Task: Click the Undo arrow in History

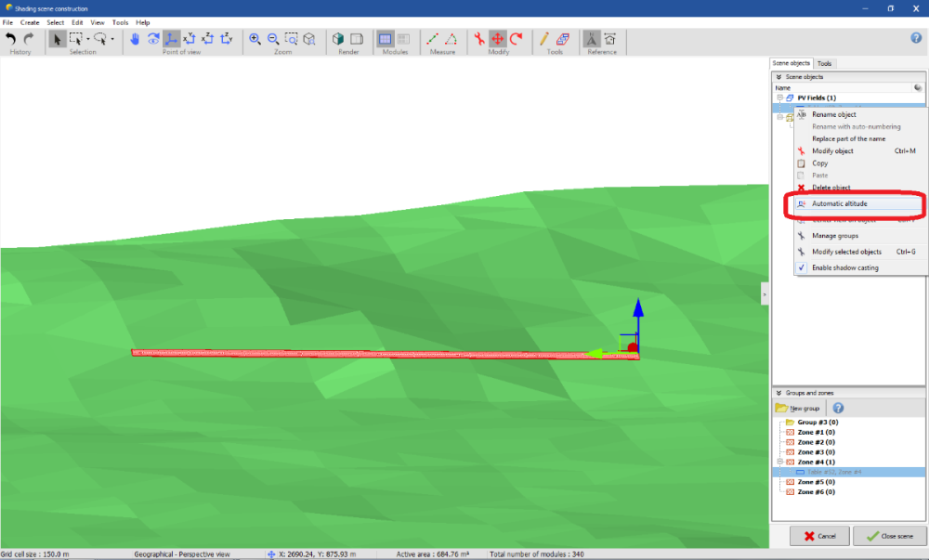Action: pos(11,39)
